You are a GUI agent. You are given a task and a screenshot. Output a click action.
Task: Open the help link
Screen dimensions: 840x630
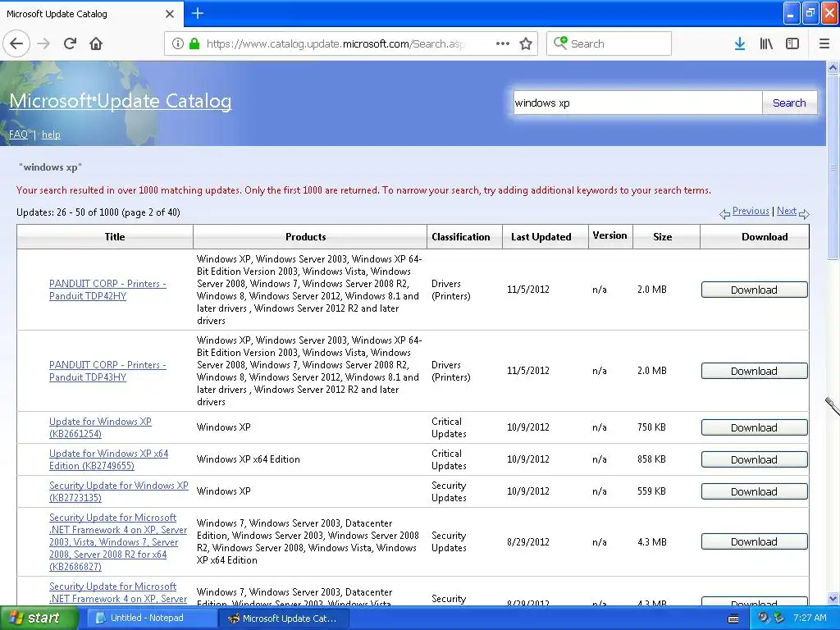[51, 135]
